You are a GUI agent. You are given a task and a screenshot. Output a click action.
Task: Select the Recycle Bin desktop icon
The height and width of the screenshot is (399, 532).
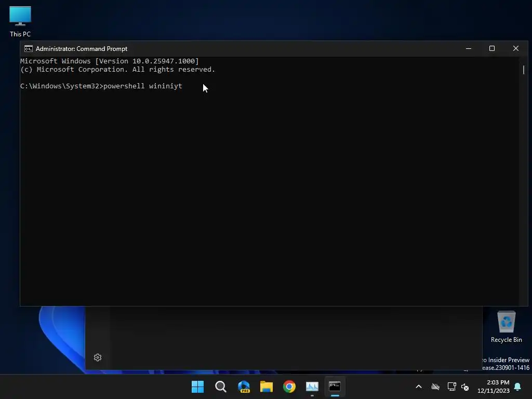tap(506, 327)
